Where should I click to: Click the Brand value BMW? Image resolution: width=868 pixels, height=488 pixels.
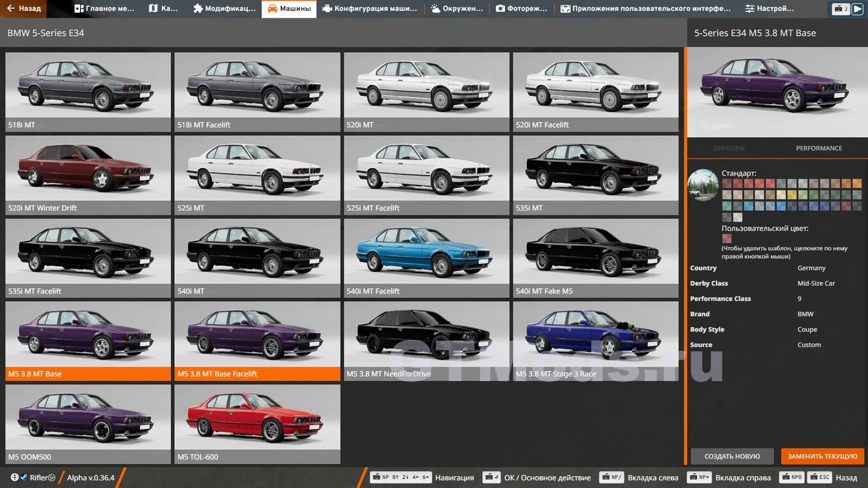click(x=805, y=314)
